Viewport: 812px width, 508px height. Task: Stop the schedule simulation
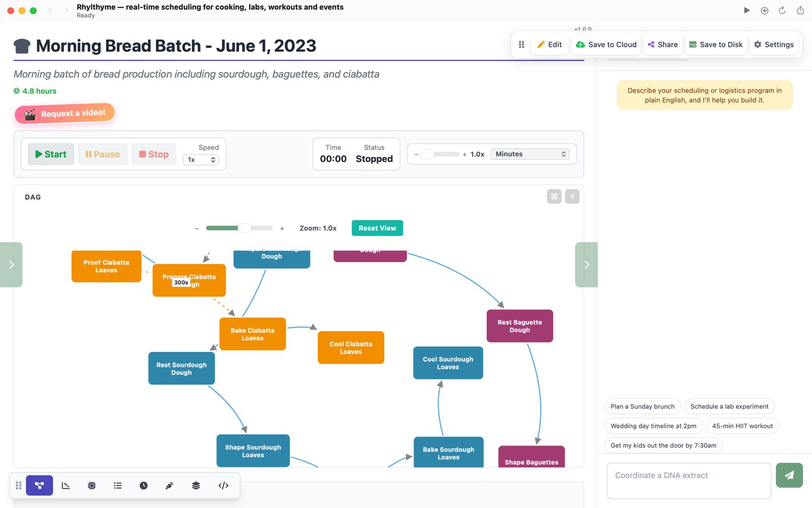pos(154,154)
